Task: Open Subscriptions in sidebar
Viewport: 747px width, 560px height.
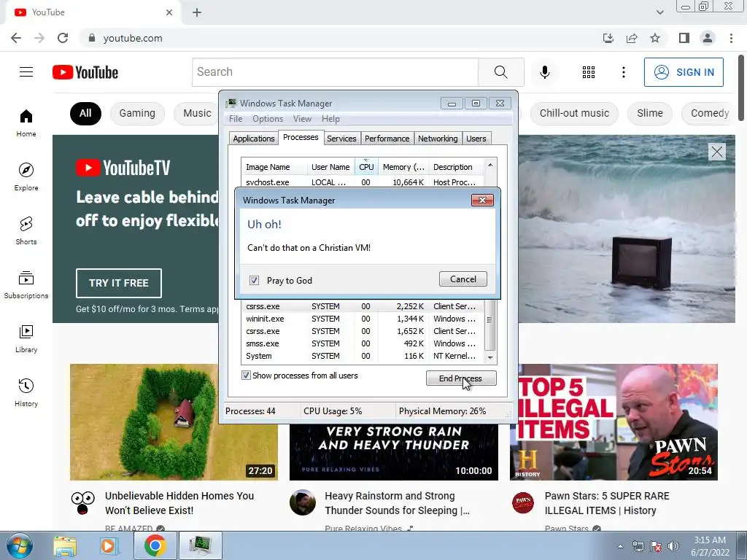Action: (x=26, y=284)
